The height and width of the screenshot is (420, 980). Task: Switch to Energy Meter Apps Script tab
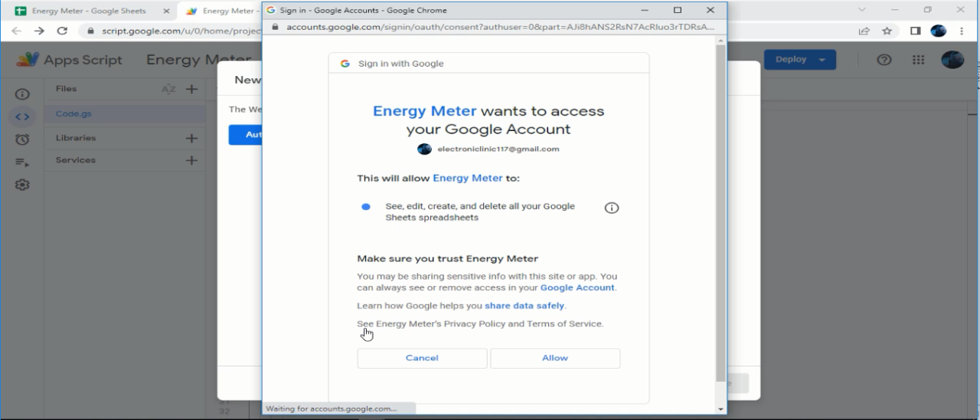tap(222, 11)
